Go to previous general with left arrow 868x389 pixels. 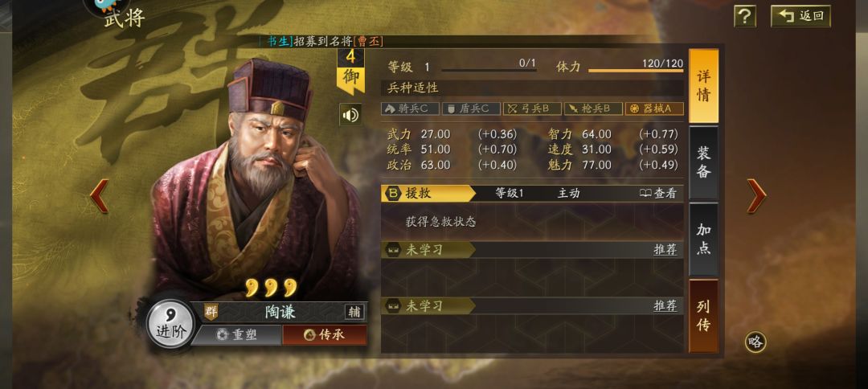100,196
